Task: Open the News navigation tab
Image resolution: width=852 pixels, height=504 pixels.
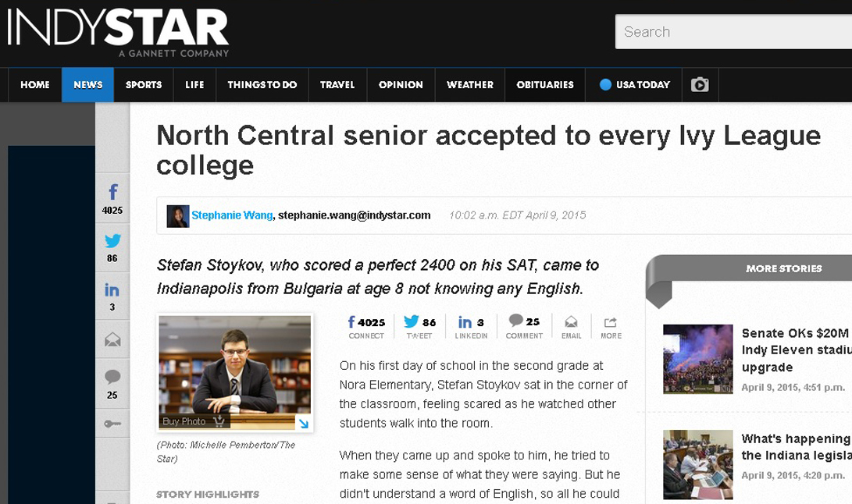Action: click(87, 85)
